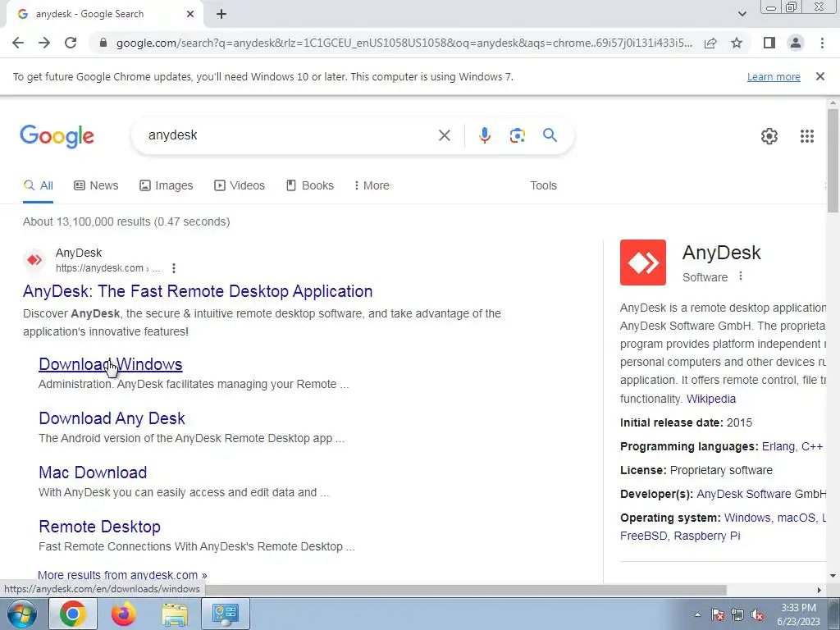Click the lock icon in the address bar
Image resolution: width=840 pixels, height=630 pixels.
(x=103, y=43)
